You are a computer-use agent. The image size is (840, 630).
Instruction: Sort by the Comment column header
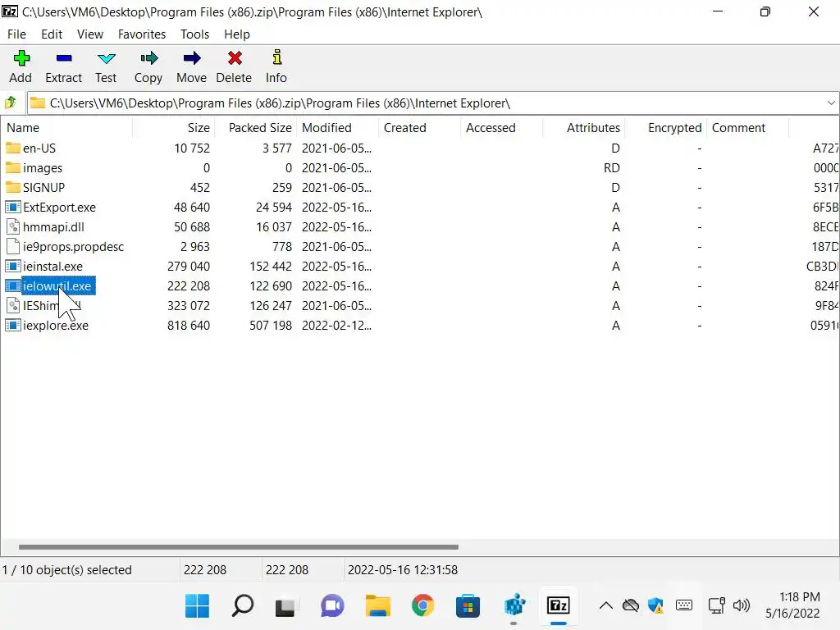[748, 127]
